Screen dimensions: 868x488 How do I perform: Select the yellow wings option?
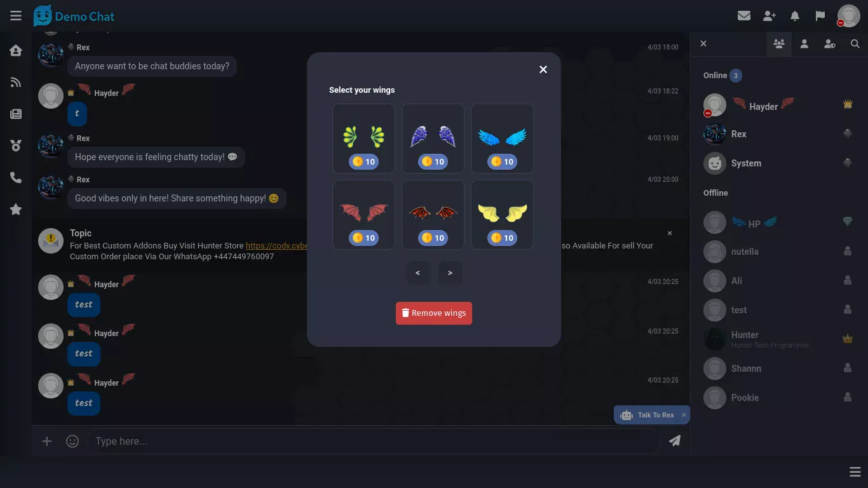coord(502,215)
